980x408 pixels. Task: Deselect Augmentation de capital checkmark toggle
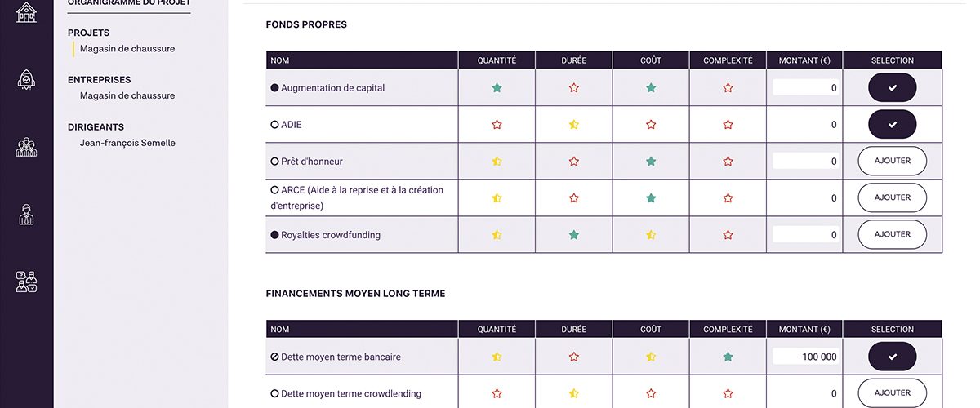[x=892, y=87]
